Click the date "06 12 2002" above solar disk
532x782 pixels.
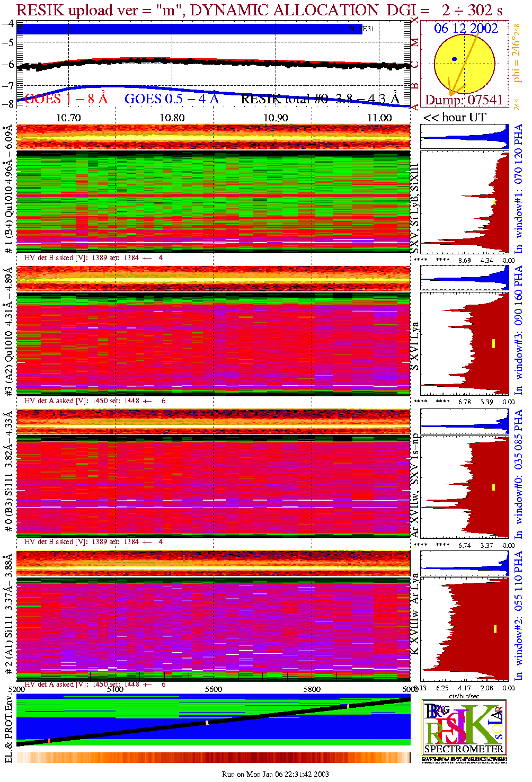(x=466, y=28)
